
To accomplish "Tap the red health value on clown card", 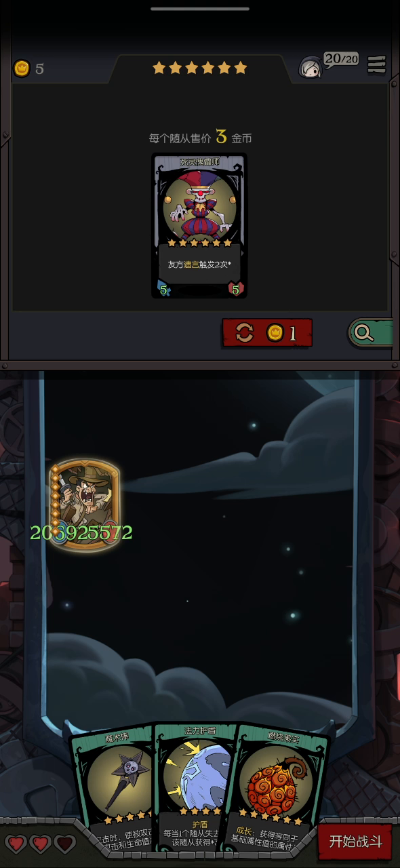I will [235, 290].
